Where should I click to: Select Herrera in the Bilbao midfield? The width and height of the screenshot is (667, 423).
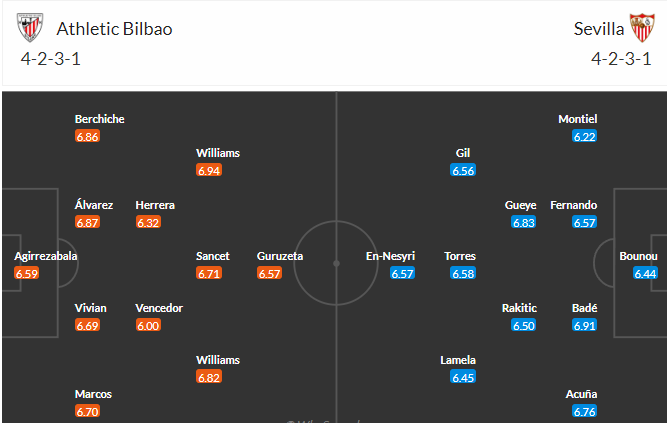click(x=155, y=205)
